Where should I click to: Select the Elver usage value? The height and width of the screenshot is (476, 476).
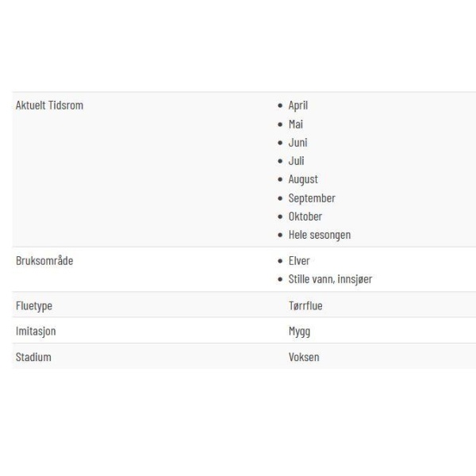[299, 261]
